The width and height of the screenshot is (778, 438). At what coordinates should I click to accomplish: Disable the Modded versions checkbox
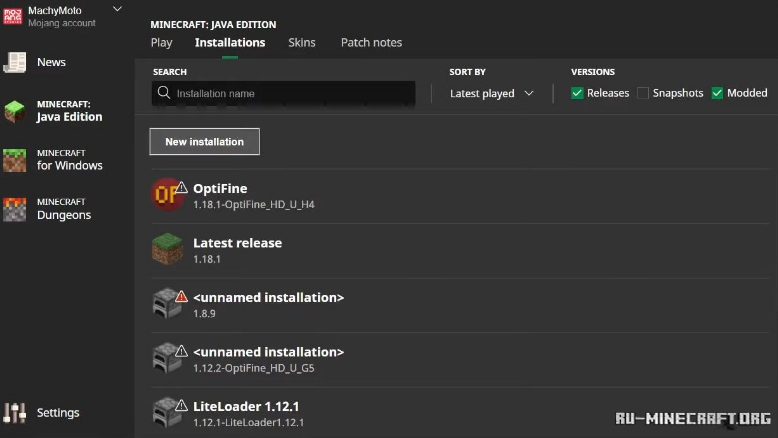click(x=717, y=93)
